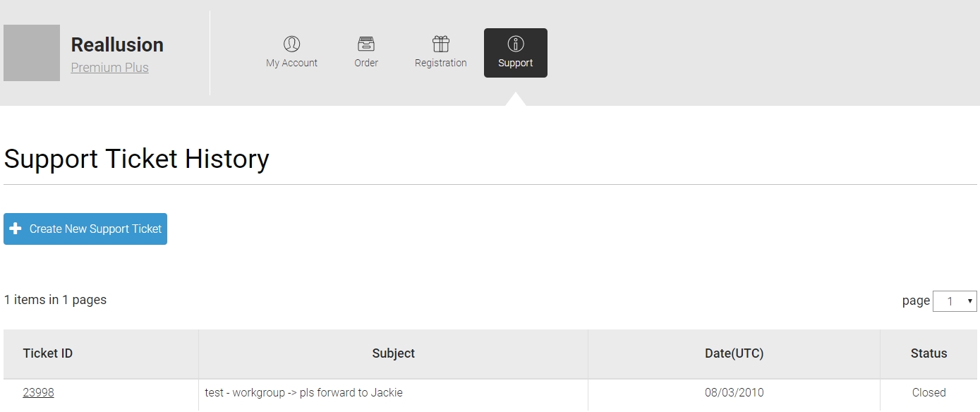This screenshot has height=412, width=980.
Task: Open the My Account tab label
Action: pos(291,63)
